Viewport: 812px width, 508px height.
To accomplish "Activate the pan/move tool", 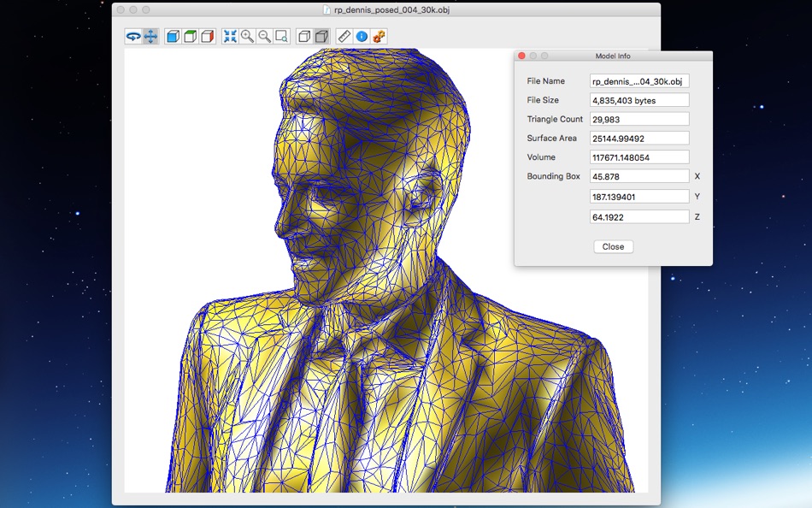I will coord(150,37).
